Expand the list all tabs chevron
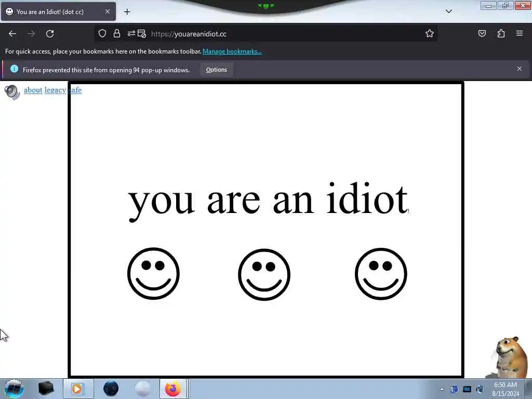The image size is (532, 399). click(449, 11)
